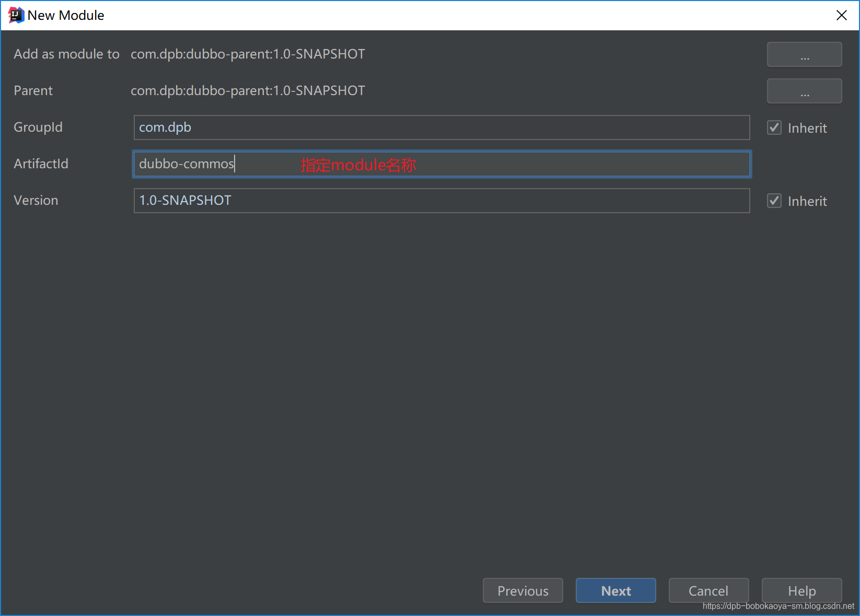Open Help for the dialog
Viewport: 860px width, 616px height.
(x=801, y=590)
